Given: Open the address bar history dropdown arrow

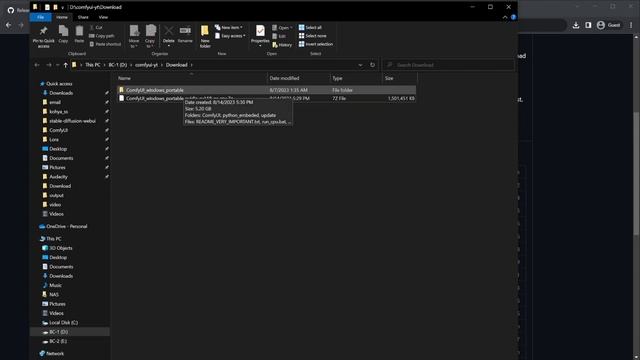Looking at the screenshot, I should point(360,65).
